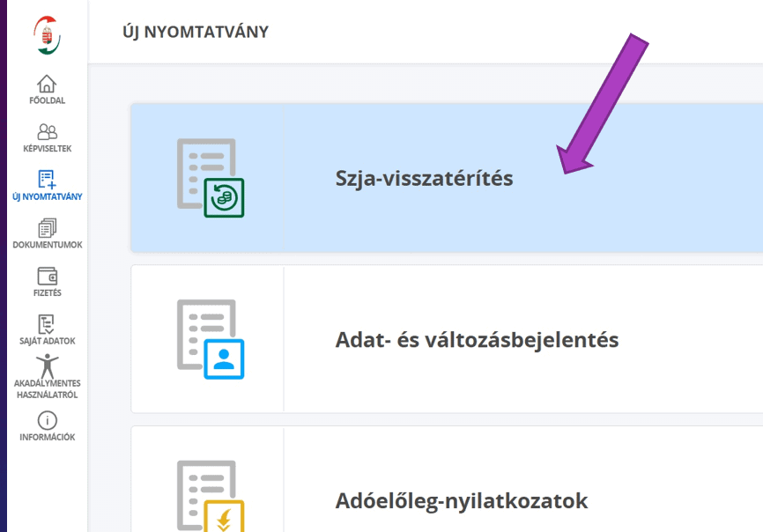Screen dimensions: 763x532
Task: Click the Fizetés wallet icon
Action: coord(48,277)
